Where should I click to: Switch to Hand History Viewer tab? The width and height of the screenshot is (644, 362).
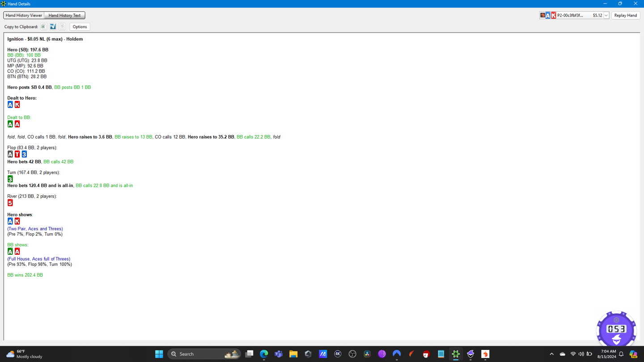[24, 15]
